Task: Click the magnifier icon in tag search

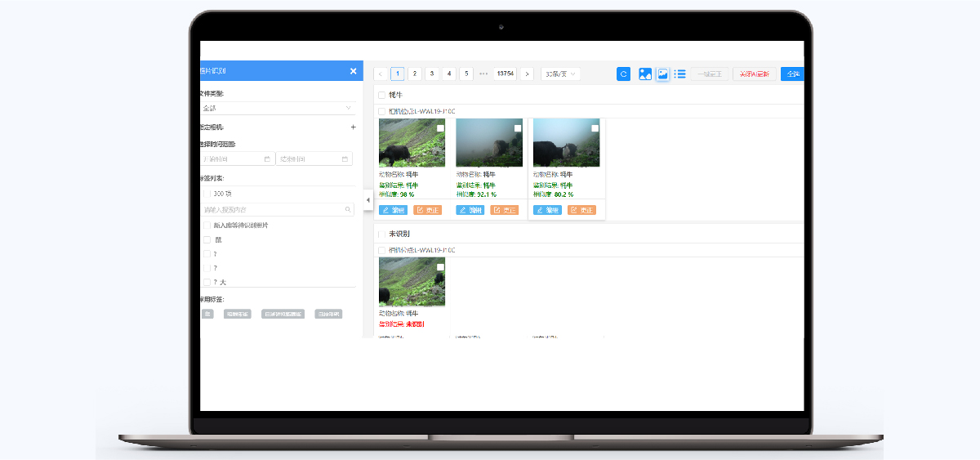Action: (347, 210)
